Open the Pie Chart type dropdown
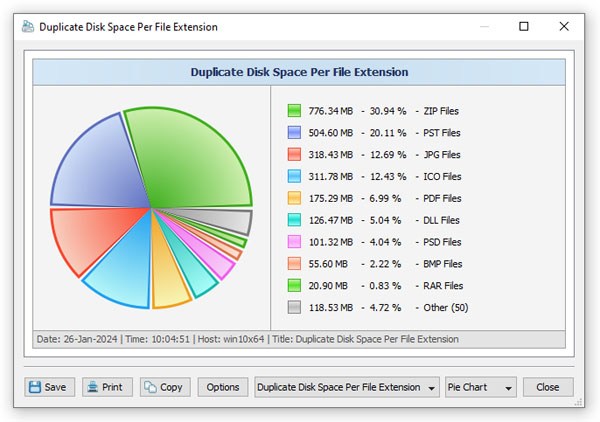 [x=481, y=387]
